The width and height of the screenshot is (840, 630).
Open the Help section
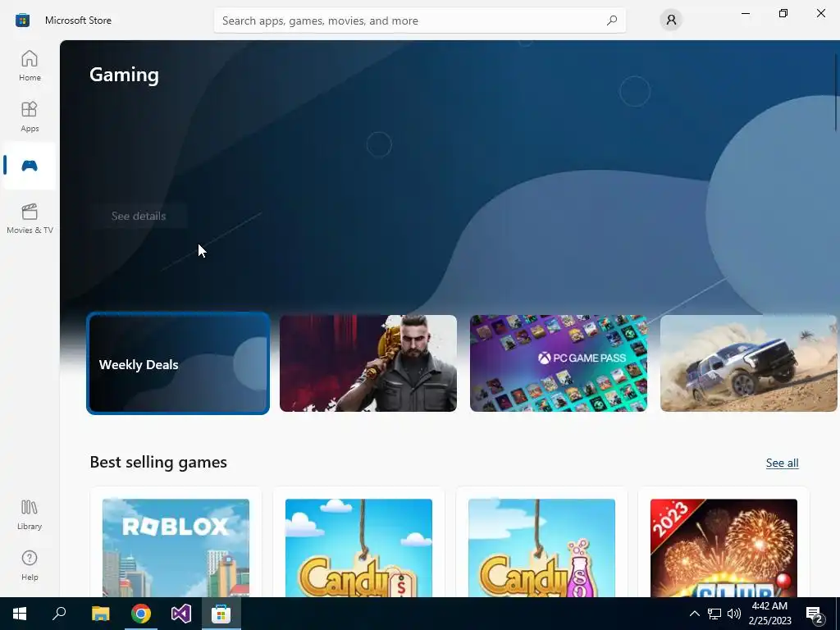click(x=30, y=566)
